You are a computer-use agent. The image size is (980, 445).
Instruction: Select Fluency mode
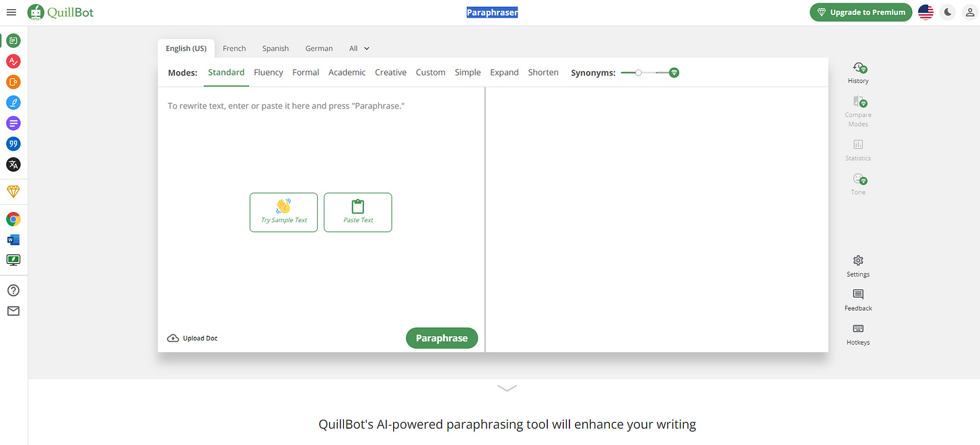(269, 73)
